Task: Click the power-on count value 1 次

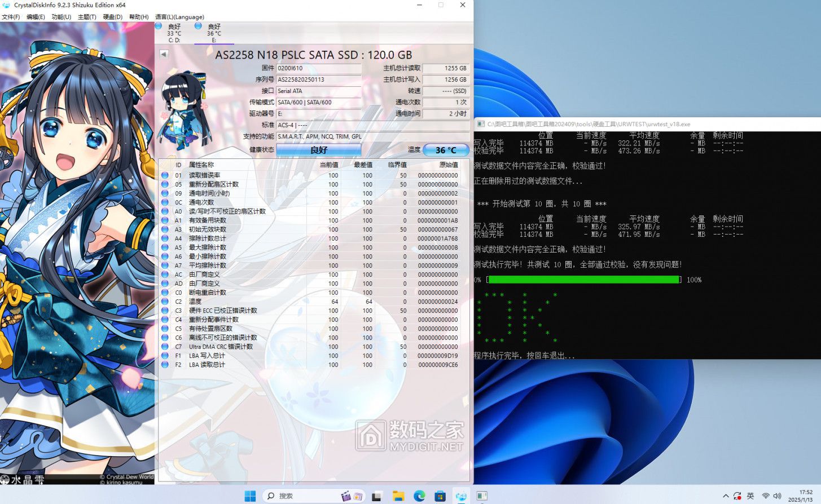Action: pos(446,102)
